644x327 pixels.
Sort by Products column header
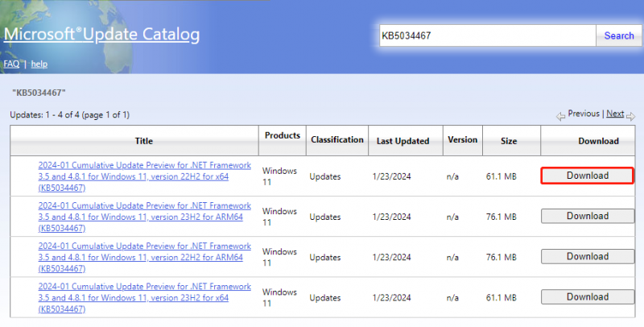[x=283, y=141]
